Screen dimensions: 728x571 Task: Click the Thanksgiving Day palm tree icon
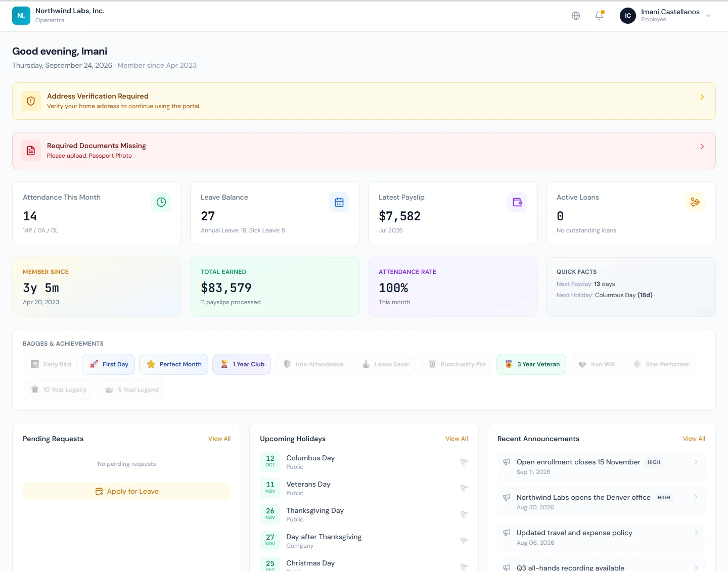click(464, 514)
